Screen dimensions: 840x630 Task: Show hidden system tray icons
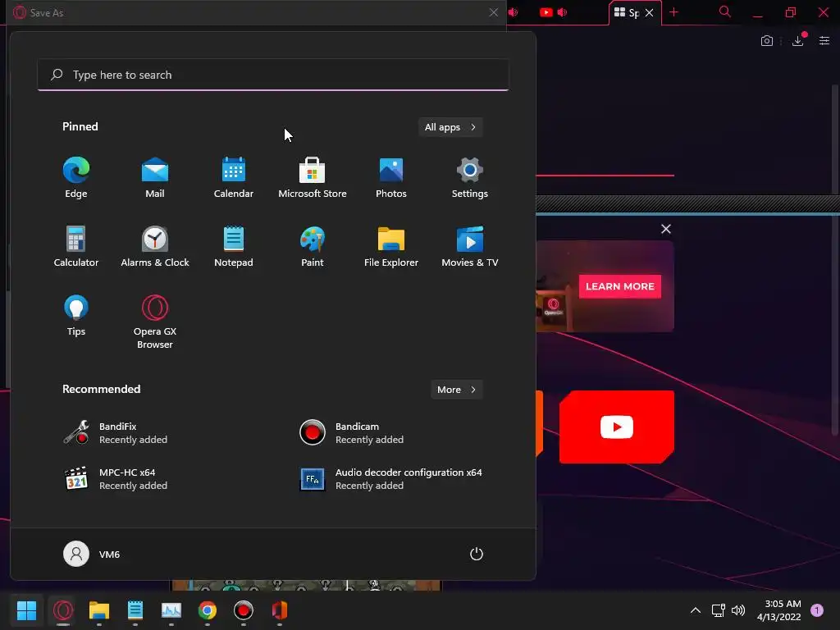point(696,610)
